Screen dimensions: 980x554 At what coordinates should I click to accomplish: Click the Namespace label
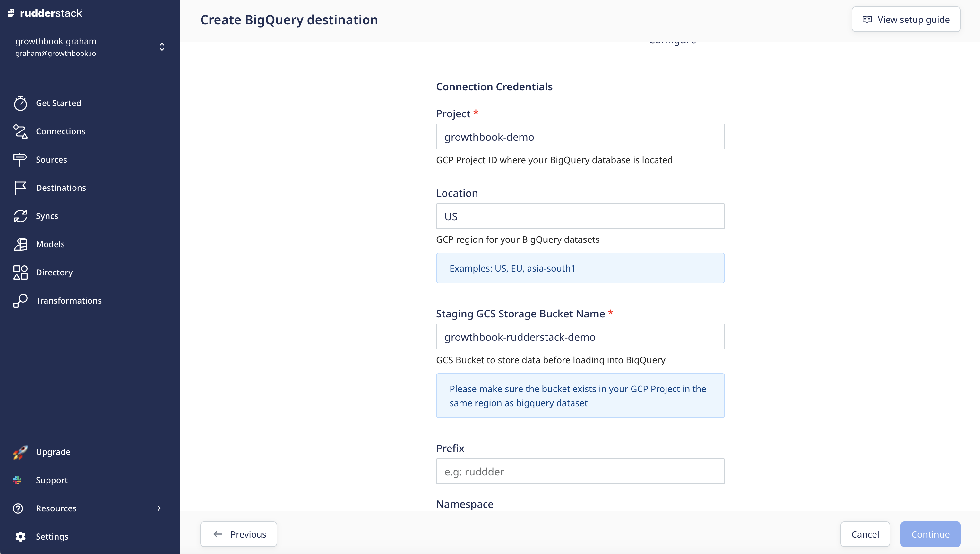pos(465,504)
